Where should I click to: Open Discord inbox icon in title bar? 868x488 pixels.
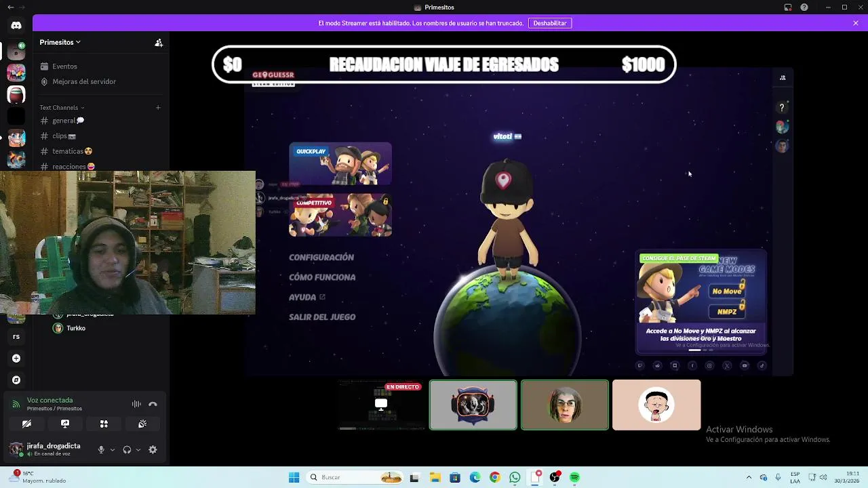click(x=788, y=7)
